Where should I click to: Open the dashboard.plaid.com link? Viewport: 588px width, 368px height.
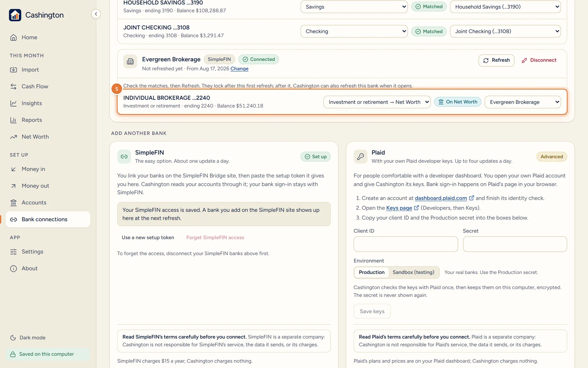coord(441,198)
